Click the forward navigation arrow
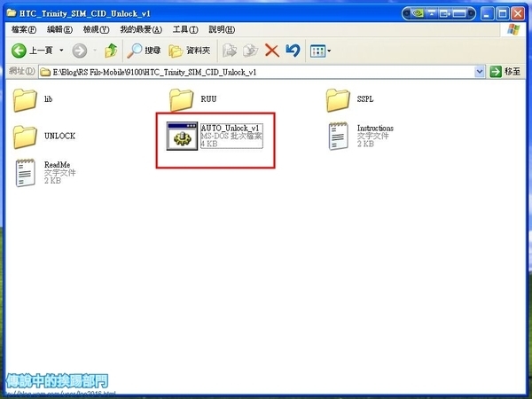532x399 pixels. point(80,51)
